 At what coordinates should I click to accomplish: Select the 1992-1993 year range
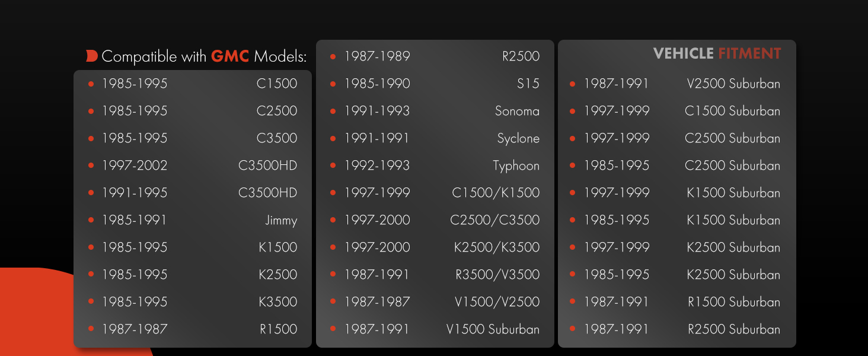[377, 166]
